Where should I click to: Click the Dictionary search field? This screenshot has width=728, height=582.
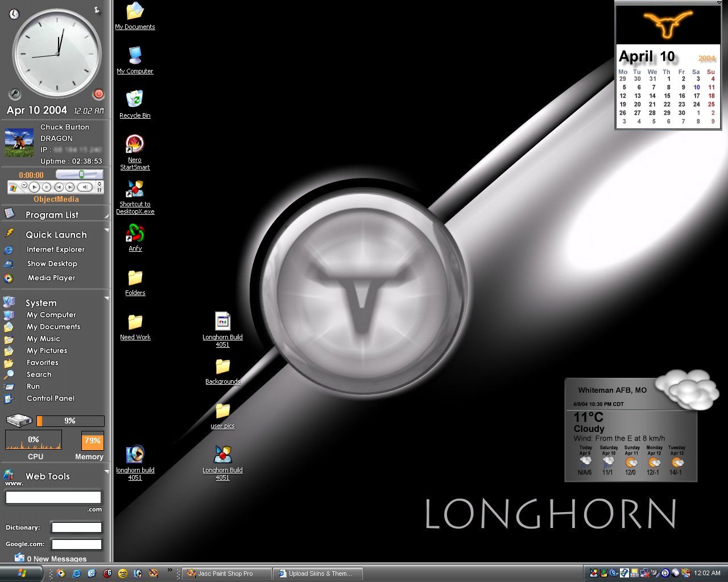[x=77, y=527]
